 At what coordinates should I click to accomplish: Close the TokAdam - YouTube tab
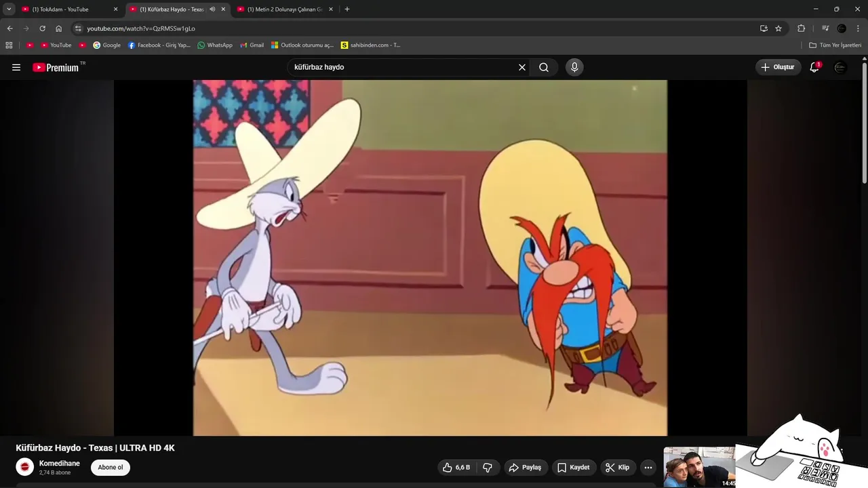click(x=115, y=9)
